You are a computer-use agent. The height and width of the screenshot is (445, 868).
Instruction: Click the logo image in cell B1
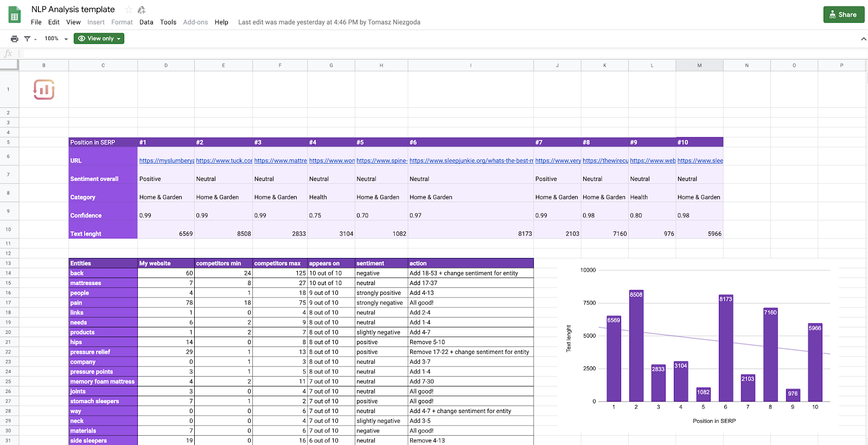(x=44, y=89)
